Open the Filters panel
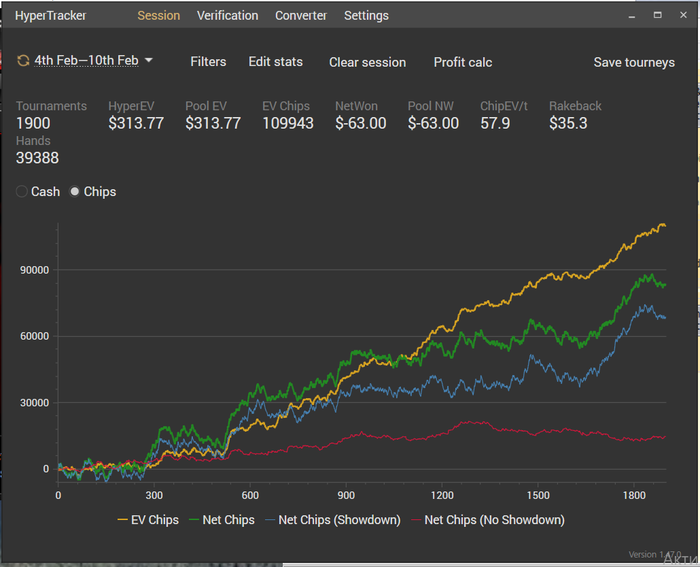700x567 pixels. tap(208, 62)
